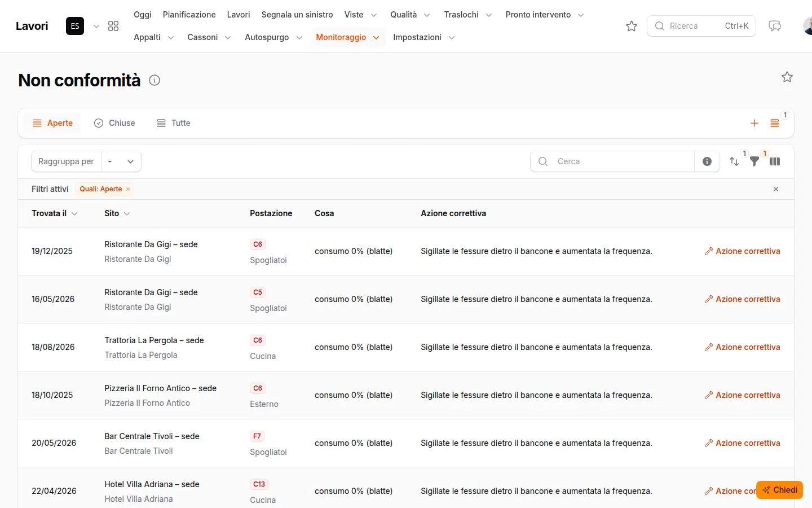Screen dimensions: 812x508
Task: Select the Aperte tab
Action: pos(52,123)
